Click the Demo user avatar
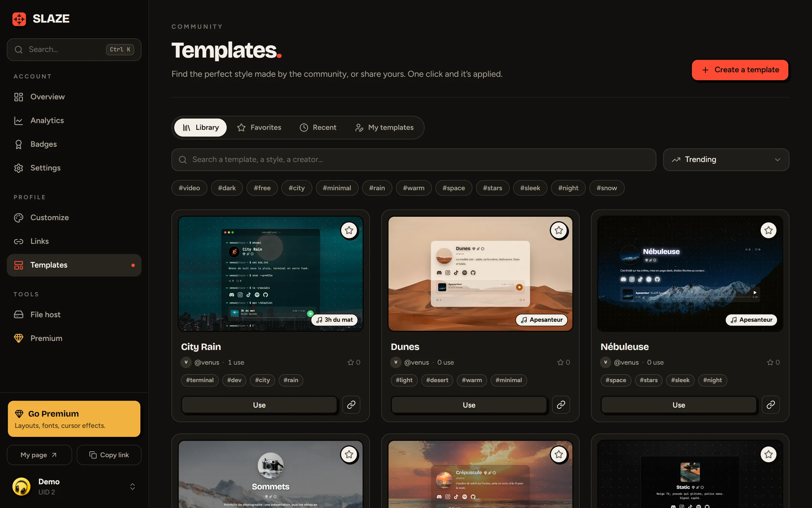This screenshot has height=508, width=812. click(21, 487)
